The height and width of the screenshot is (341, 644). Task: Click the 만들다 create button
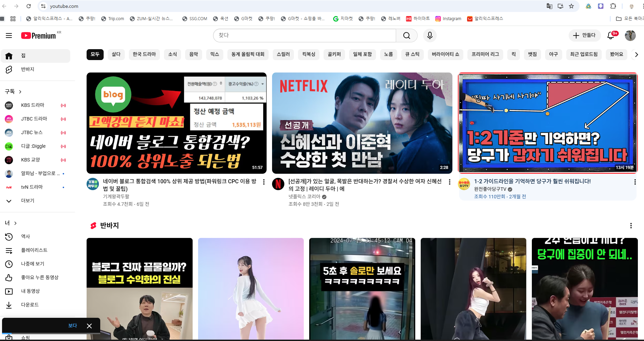point(585,35)
